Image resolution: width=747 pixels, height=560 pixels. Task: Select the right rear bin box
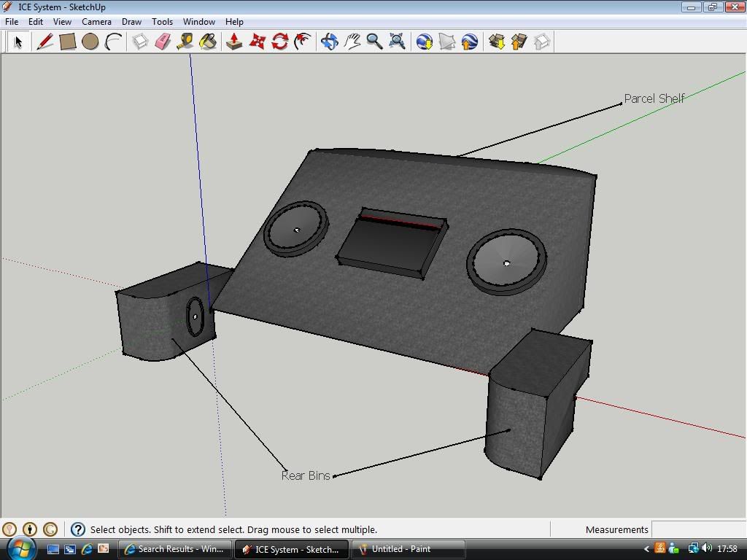point(538,404)
